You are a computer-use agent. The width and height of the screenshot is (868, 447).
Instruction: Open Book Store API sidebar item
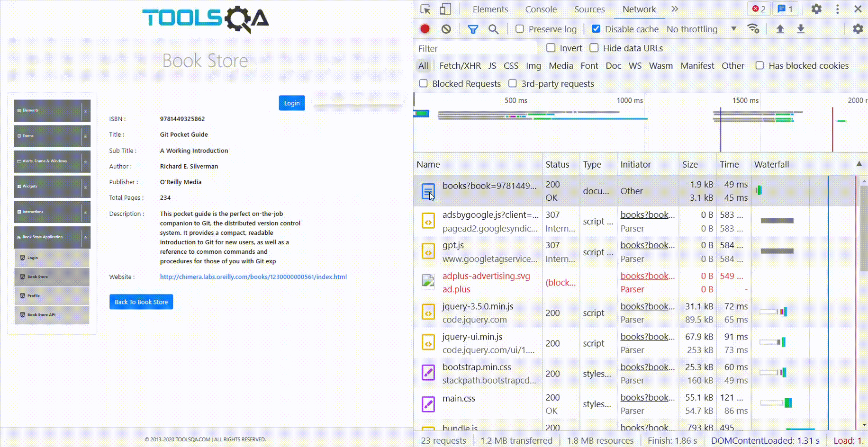tap(52, 315)
